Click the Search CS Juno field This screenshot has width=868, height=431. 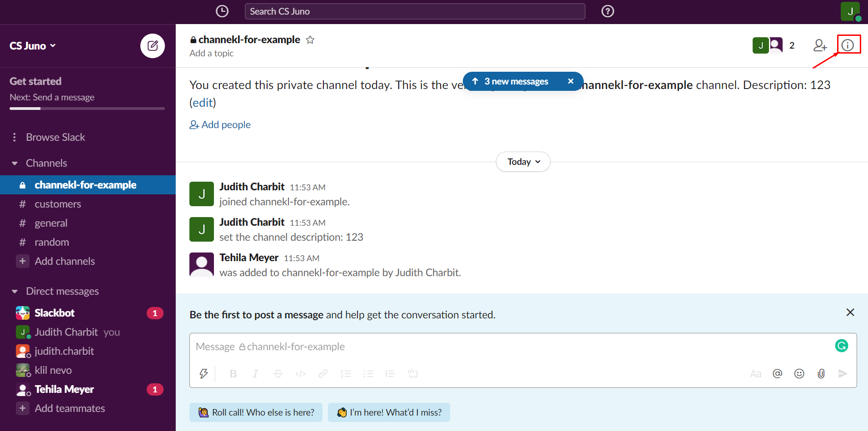click(x=415, y=11)
